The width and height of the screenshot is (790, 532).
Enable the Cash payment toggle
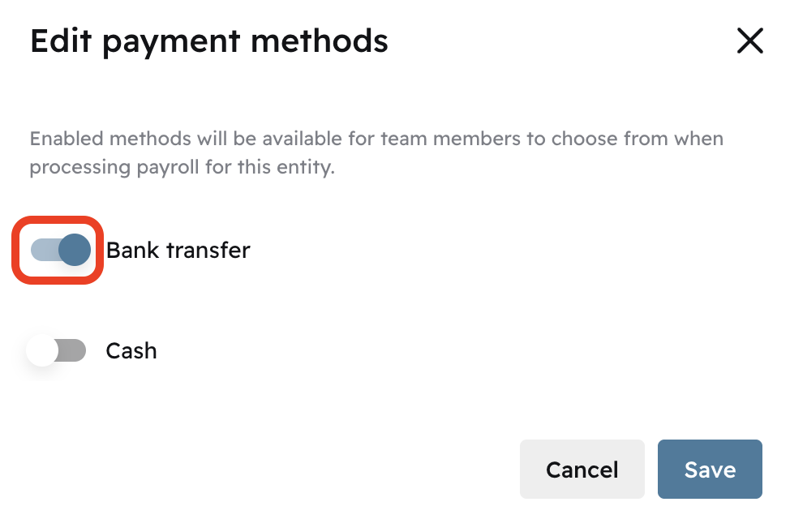pos(57,351)
